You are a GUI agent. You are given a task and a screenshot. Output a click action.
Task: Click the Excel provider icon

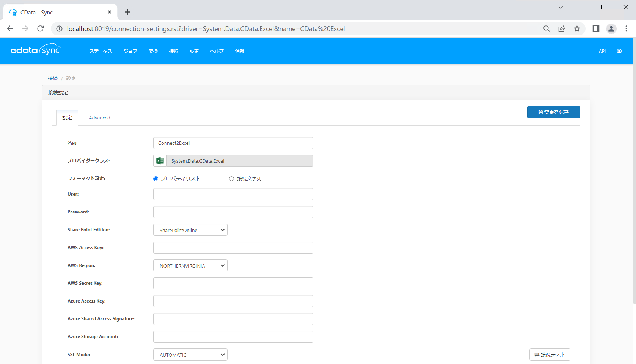pyautogui.click(x=160, y=161)
